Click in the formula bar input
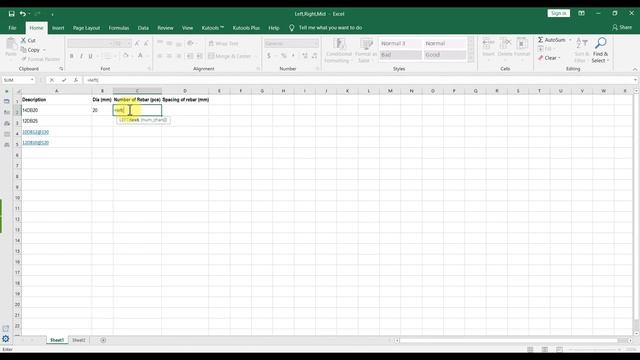This screenshot has width=640, height=360. click(358, 80)
